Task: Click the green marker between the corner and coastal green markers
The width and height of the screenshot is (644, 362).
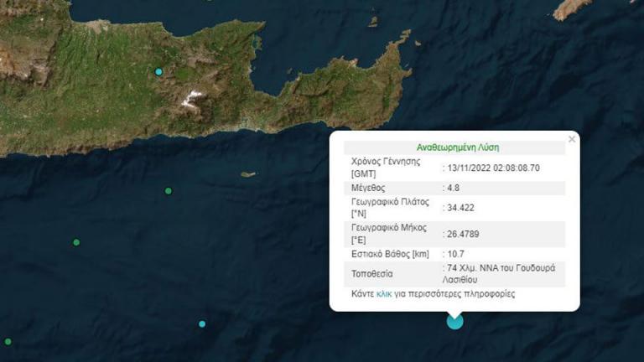Action: click(76, 243)
